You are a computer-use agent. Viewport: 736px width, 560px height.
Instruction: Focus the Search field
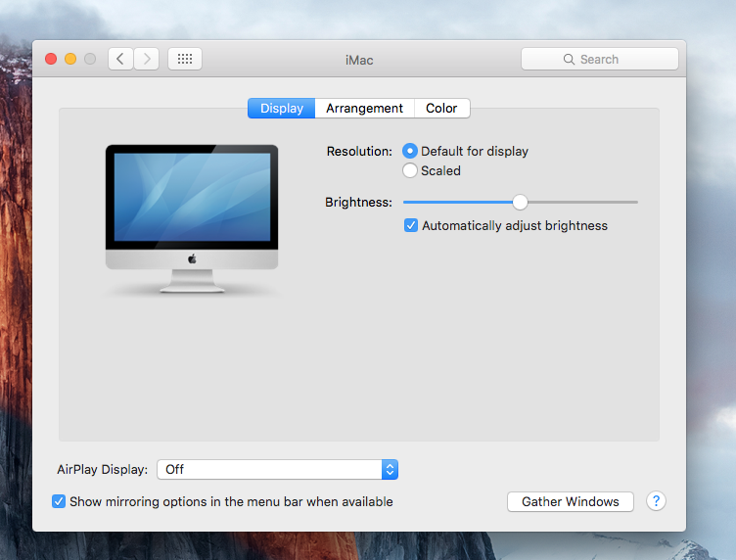pyautogui.click(x=599, y=59)
